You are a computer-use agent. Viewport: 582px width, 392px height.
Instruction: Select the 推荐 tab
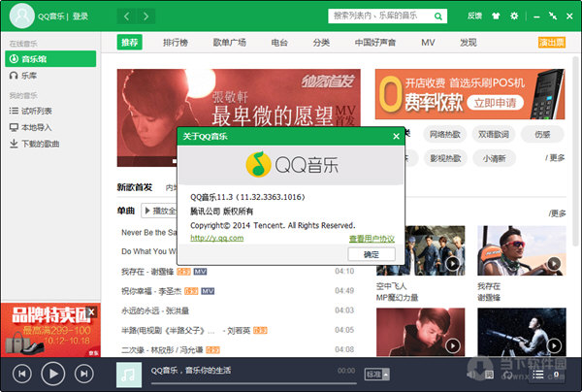coord(130,43)
